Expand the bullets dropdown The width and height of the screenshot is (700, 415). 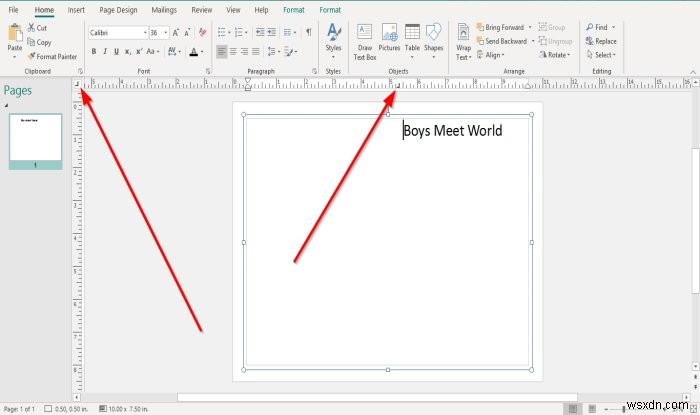(229, 33)
